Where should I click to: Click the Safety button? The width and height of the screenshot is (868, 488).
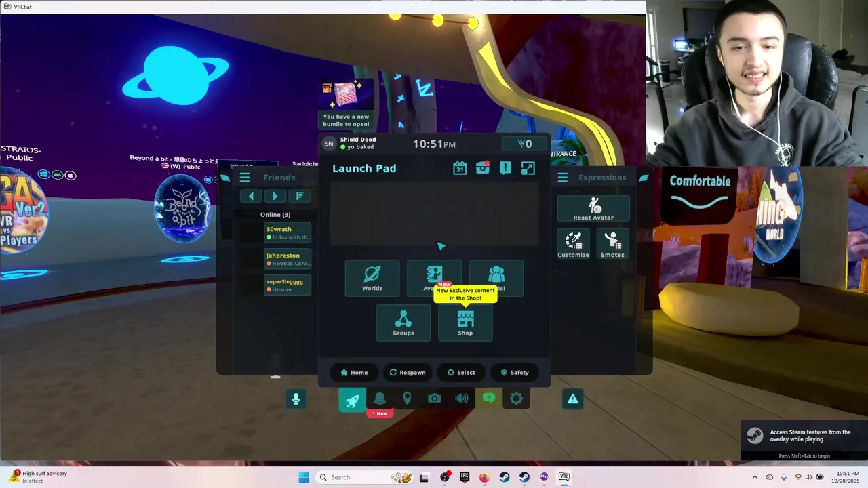(x=515, y=372)
